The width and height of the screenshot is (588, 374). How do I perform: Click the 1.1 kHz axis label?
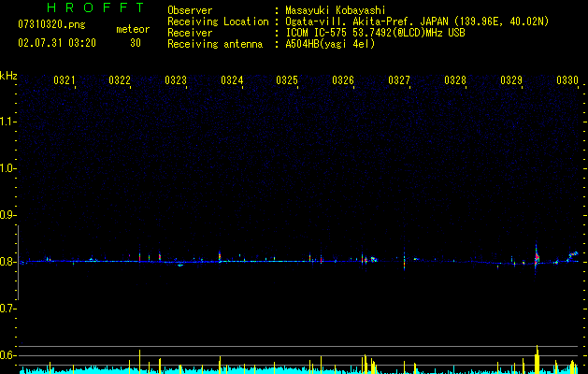(x=7, y=122)
